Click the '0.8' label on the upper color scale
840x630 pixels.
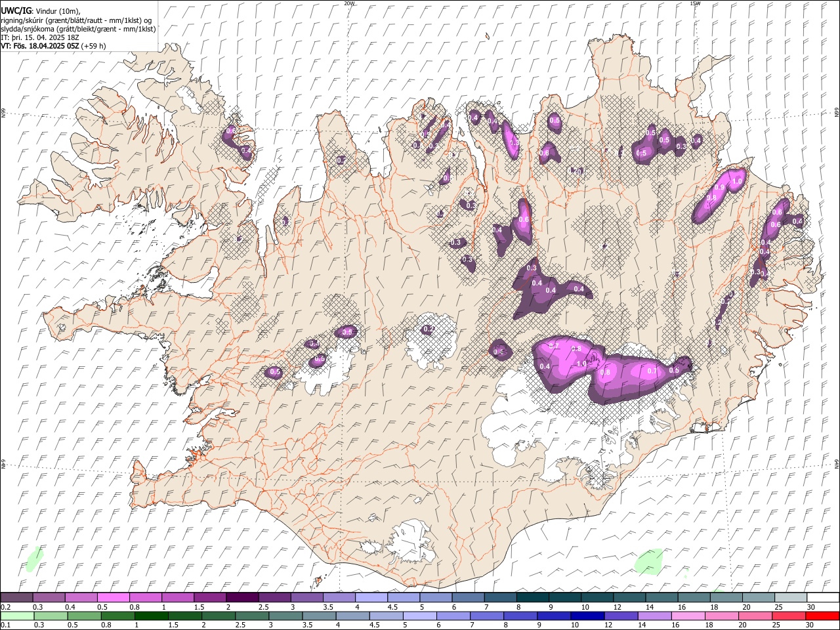(135, 607)
